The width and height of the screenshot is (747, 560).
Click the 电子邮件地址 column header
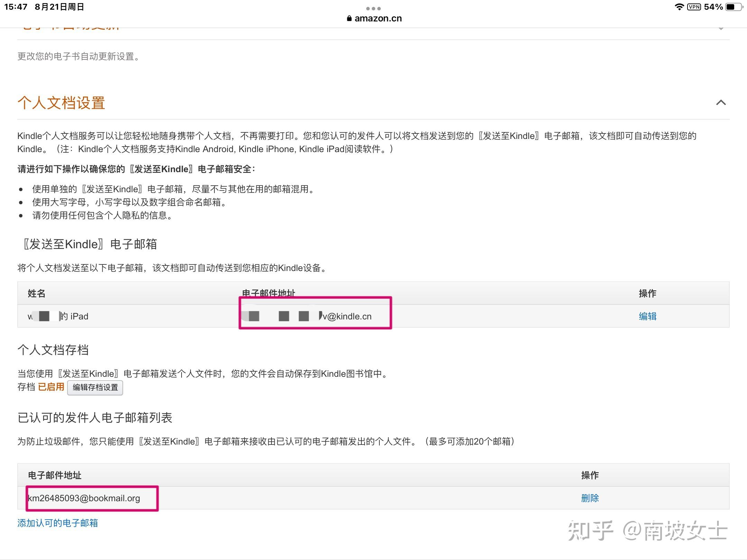coord(269,293)
